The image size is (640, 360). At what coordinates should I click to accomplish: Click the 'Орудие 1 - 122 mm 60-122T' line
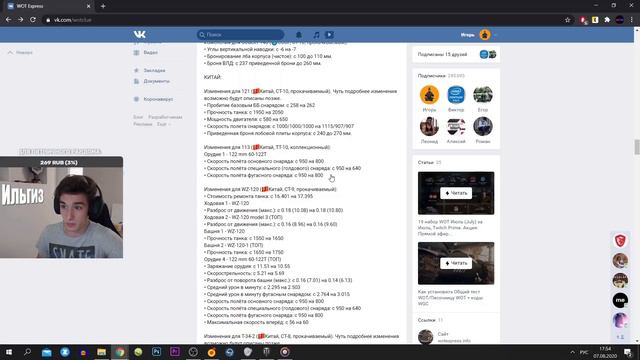(x=235, y=154)
